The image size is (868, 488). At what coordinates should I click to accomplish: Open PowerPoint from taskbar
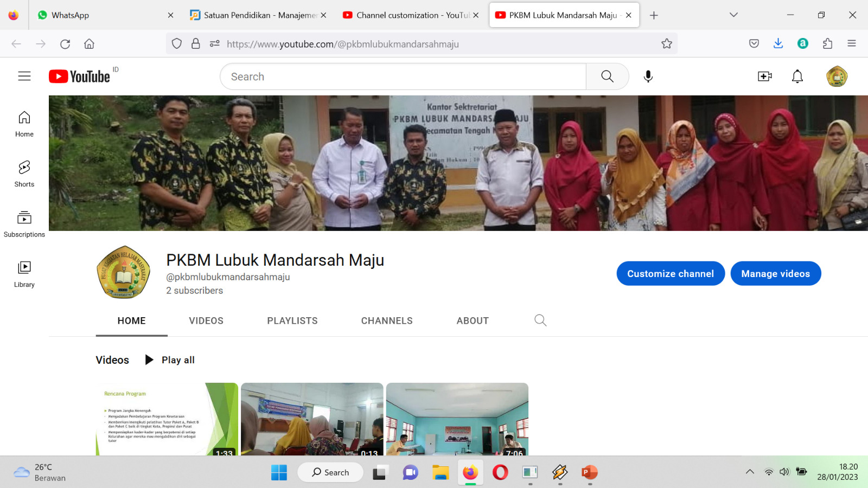(589, 472)
